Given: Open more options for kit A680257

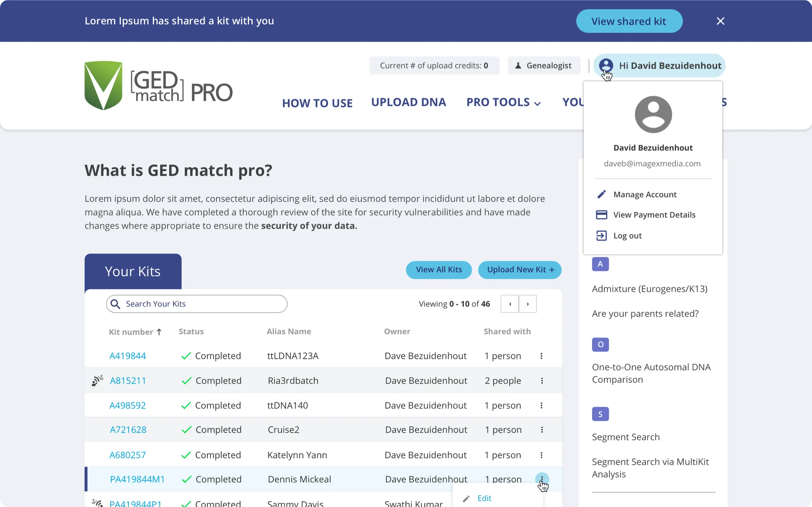Looking at the screenshot, I should pyautogui.click(x=542, y=455).
